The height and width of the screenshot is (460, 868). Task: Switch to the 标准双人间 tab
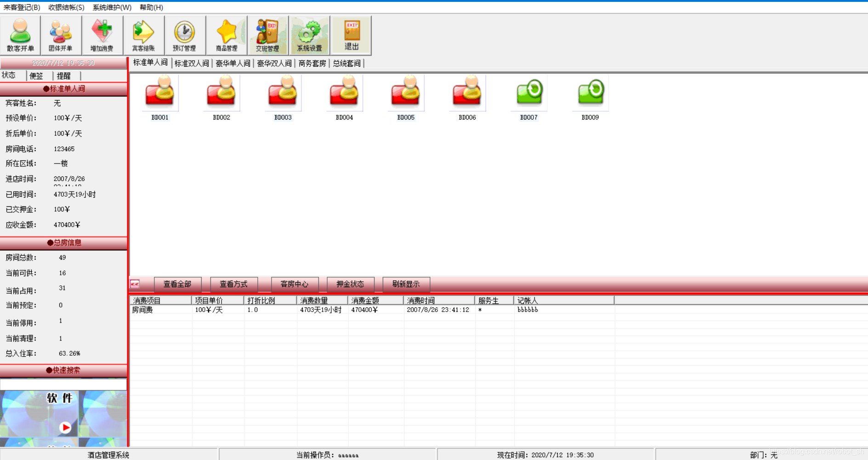[x=192, y=63]
